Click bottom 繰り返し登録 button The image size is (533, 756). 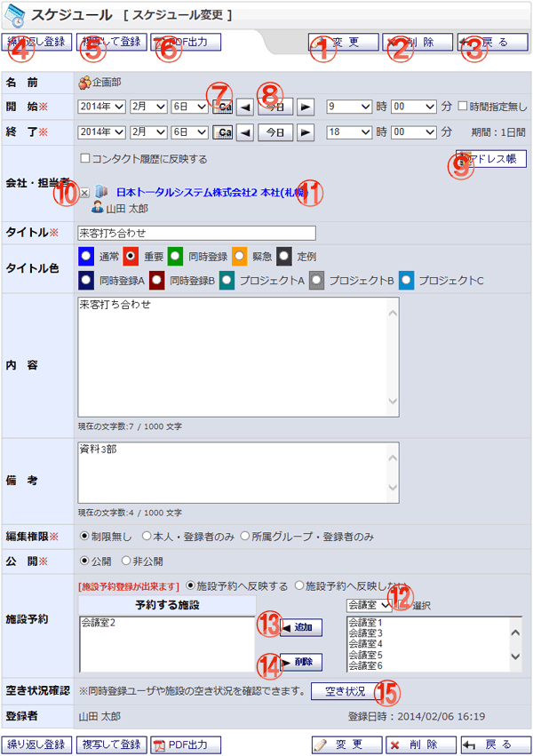(x=36, y=745)
